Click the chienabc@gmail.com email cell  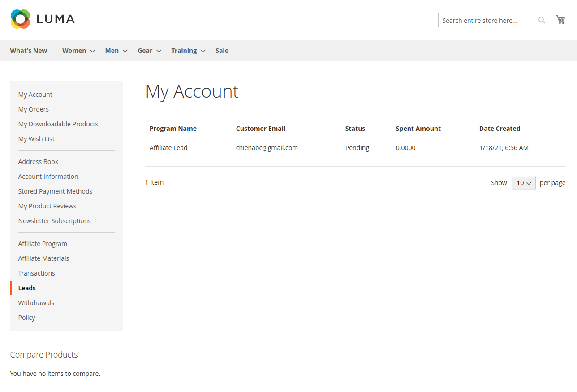(x=267, y=148)
